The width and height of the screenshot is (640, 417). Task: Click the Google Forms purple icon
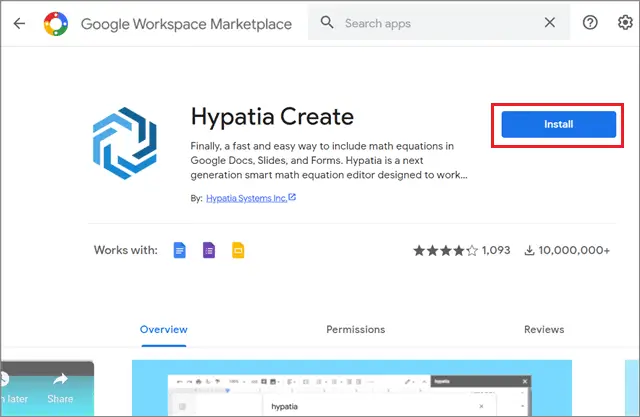[x=209, y=250]
